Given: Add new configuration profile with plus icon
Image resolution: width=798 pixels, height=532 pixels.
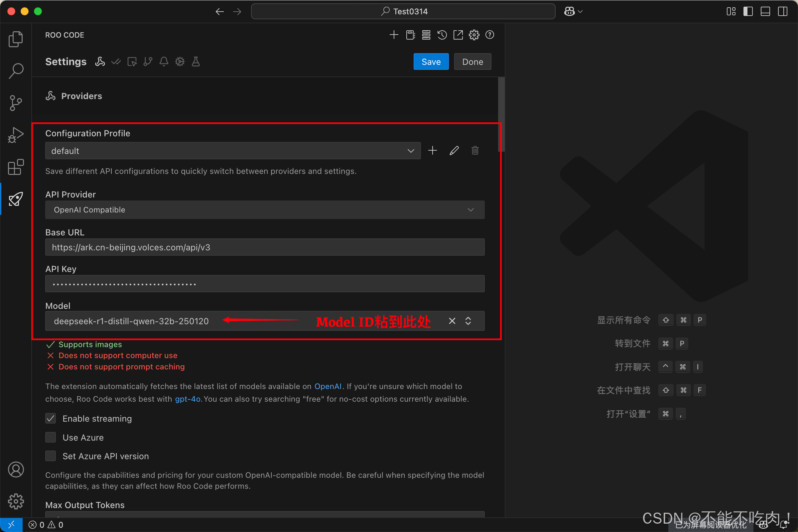Looking at the screenshot, I should [432, 150].
